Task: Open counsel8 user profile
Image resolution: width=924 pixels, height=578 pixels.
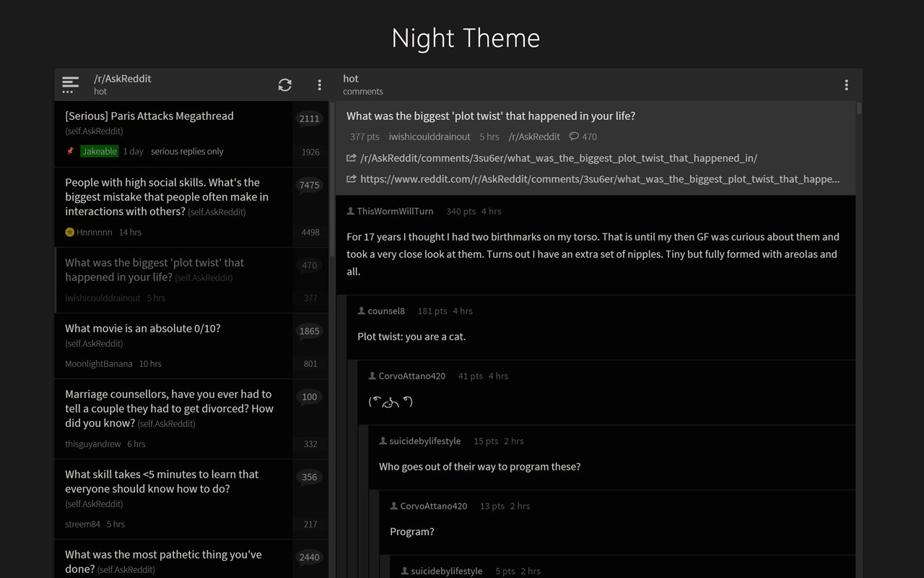Action: click(x=386, y=311)
